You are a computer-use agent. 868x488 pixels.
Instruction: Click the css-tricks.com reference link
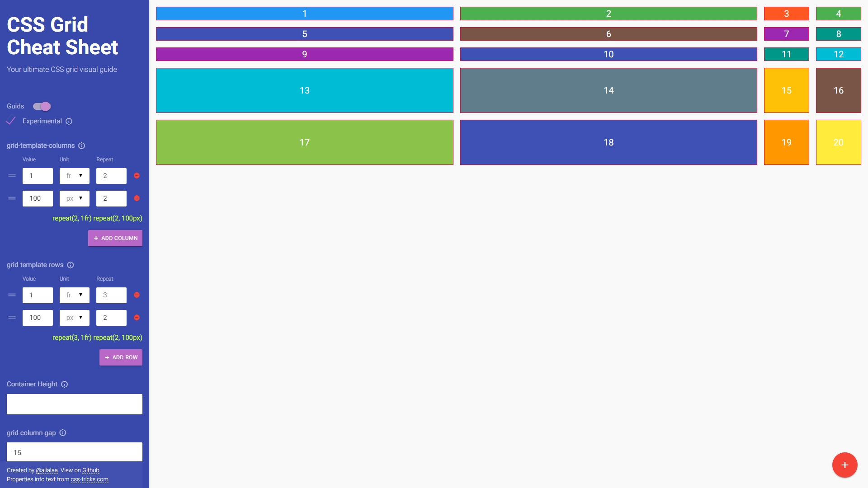pyautogui.click(x=89, y=479)
